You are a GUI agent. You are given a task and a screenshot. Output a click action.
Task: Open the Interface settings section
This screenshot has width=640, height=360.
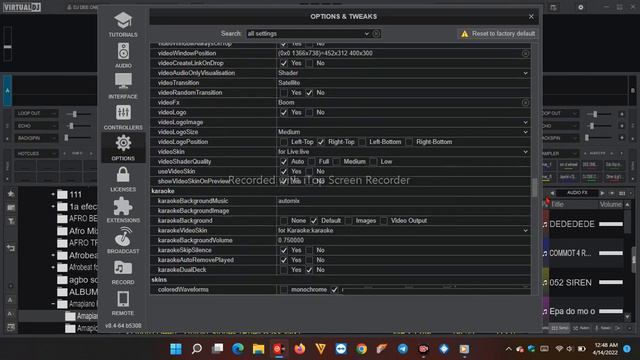pos(123,86)
